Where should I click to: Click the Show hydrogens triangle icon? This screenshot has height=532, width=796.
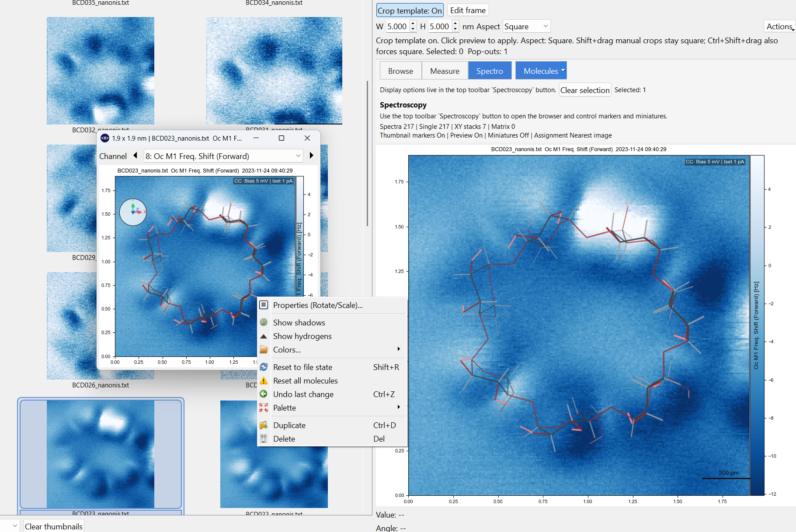pos(264,336)
